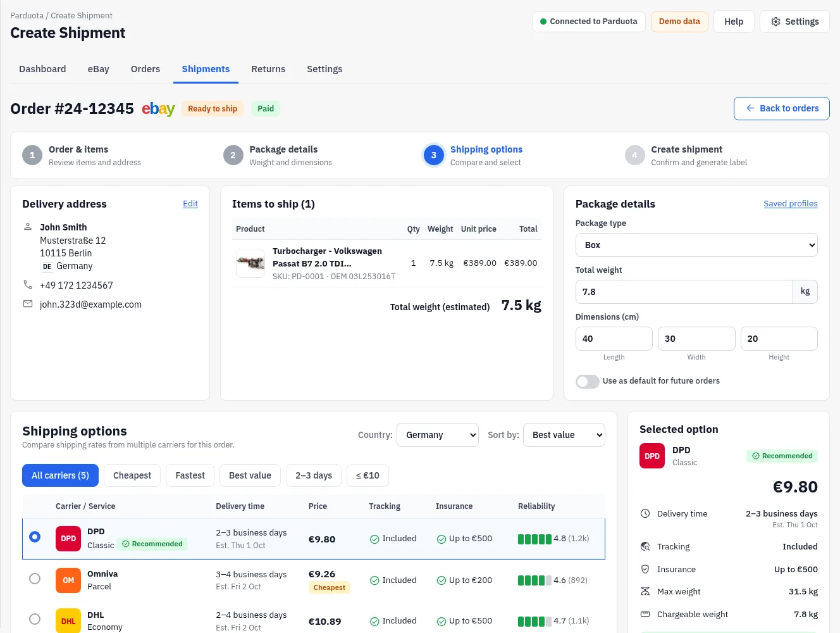
Task: Click the Length dimension field
Action: click(614, 339)
